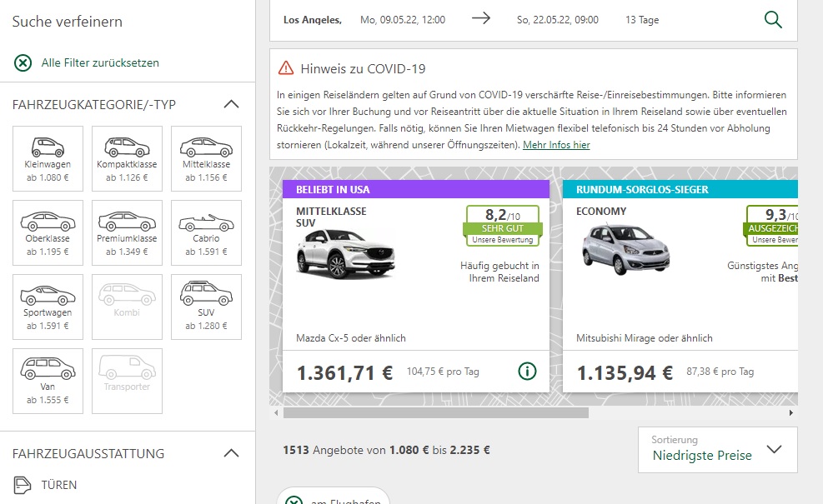Click the search magnifier icon
This screenshot has width=823, height=504.
[x=773, y=20]
